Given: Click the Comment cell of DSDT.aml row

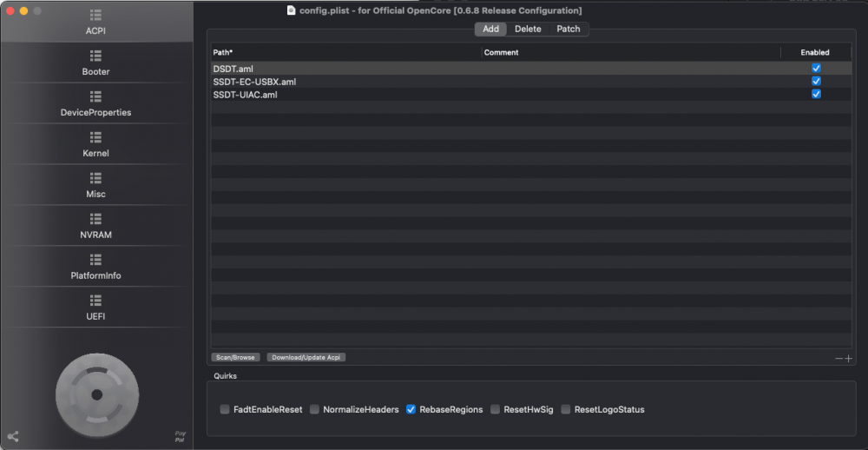Looking at the screenshot, I should pyautogui.click(x=631, y=69).
